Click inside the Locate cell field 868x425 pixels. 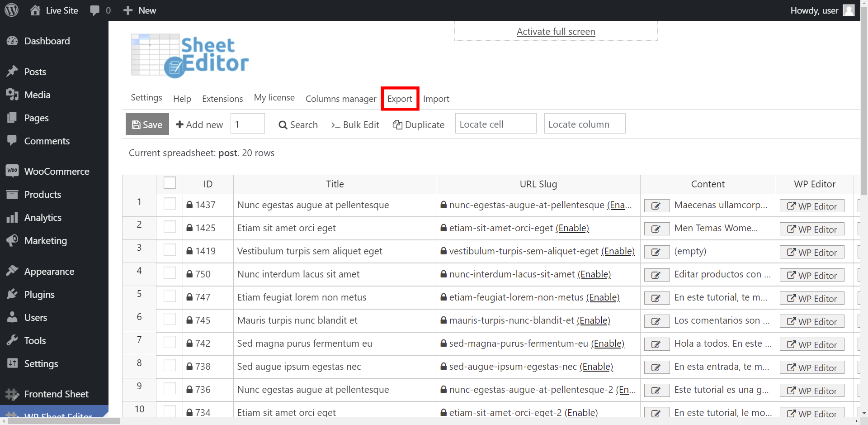point(495,124)
